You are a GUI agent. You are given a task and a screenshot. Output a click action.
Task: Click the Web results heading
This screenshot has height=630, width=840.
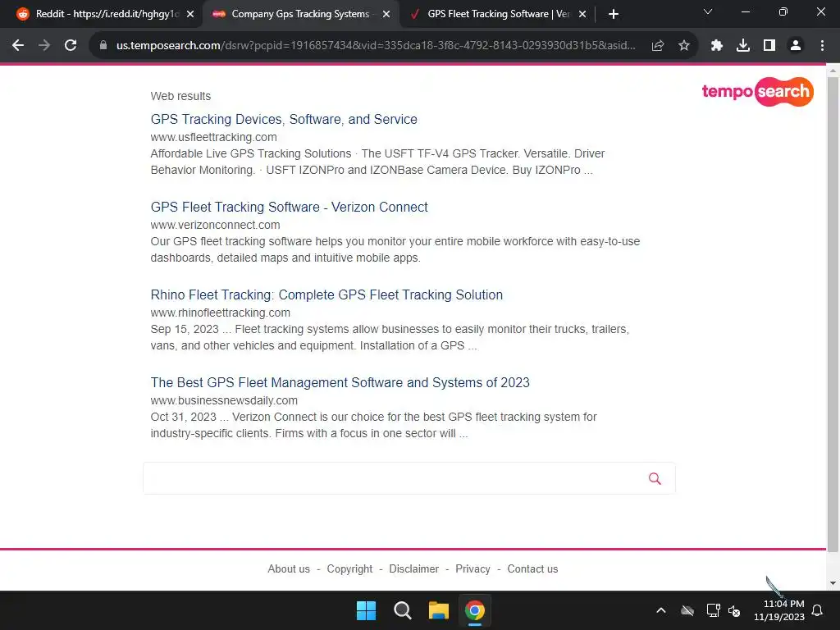[180, 97]
